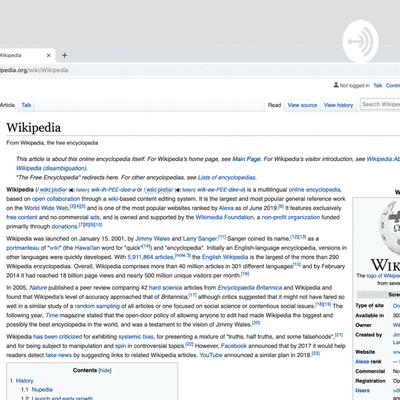Open the Jimmy Wales link
This screenshot has width=400, height=400.
click(153, 239)
